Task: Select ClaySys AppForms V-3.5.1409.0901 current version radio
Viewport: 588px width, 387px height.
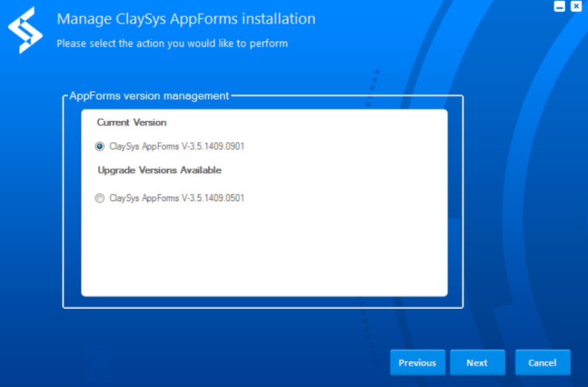Action: tap(100, 146)
